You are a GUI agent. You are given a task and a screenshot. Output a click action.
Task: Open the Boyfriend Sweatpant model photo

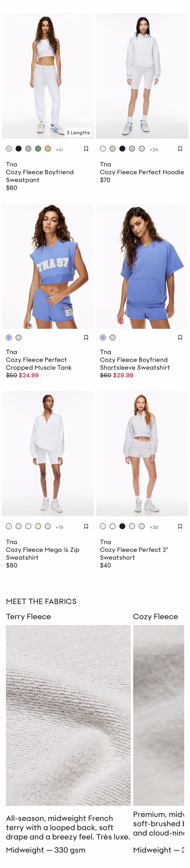tap(48, 76)
